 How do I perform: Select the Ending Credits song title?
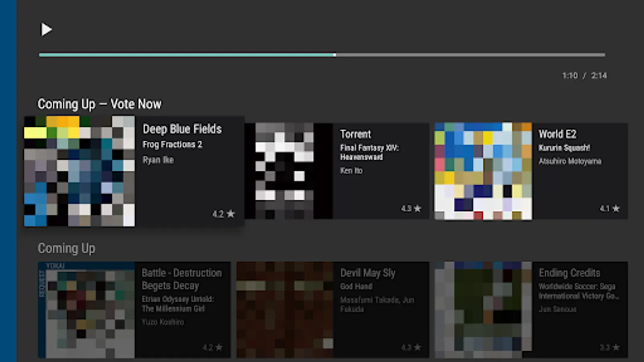coord(569,273)
